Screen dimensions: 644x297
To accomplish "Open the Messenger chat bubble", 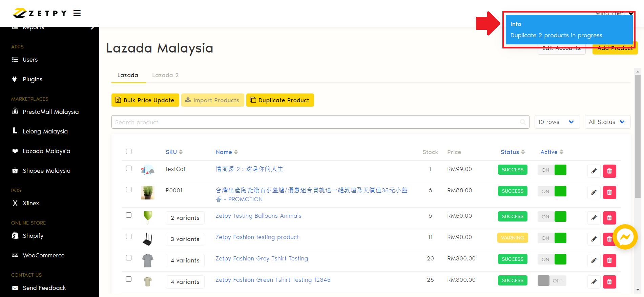I will click(x=625, y=237).
